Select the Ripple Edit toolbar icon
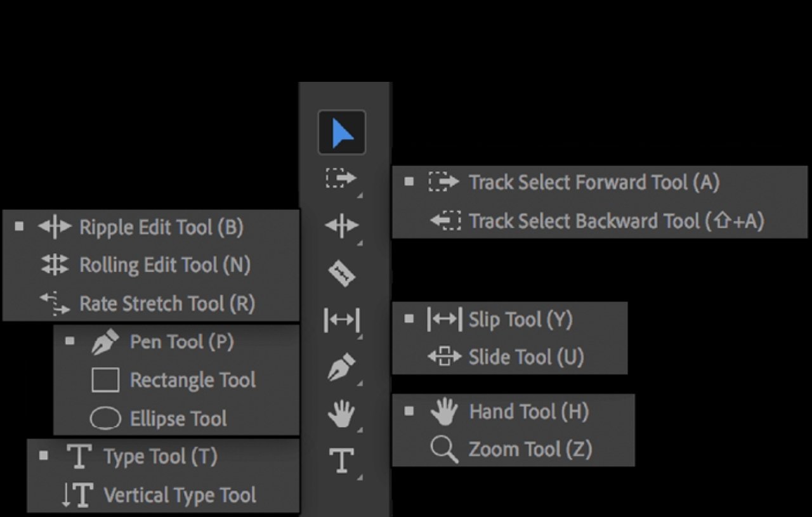Image resolution: width=812 pixels, height=517 pixels. pyautogui.click(x=341, y=226)
